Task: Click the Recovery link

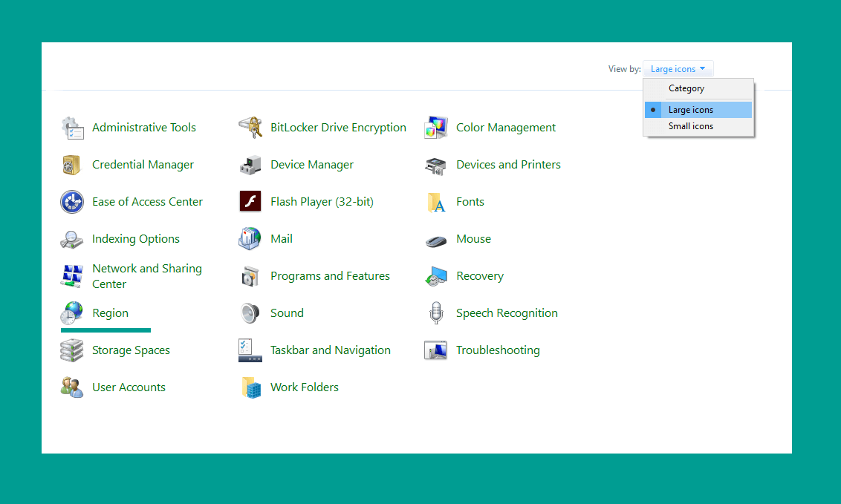Action: (479, 276)
